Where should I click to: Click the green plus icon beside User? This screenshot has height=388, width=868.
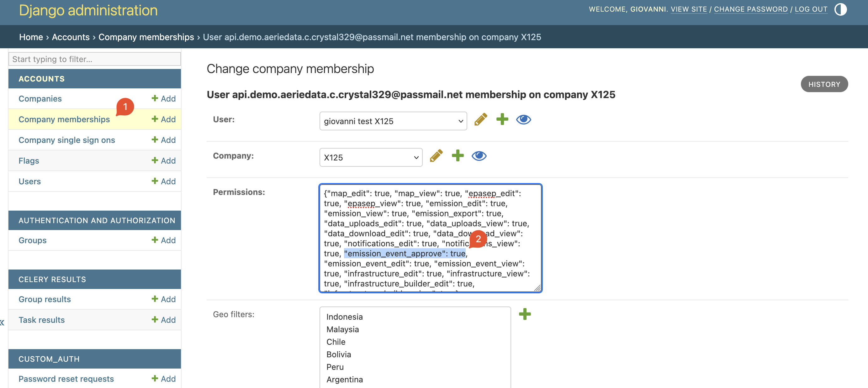pos(502,119)
